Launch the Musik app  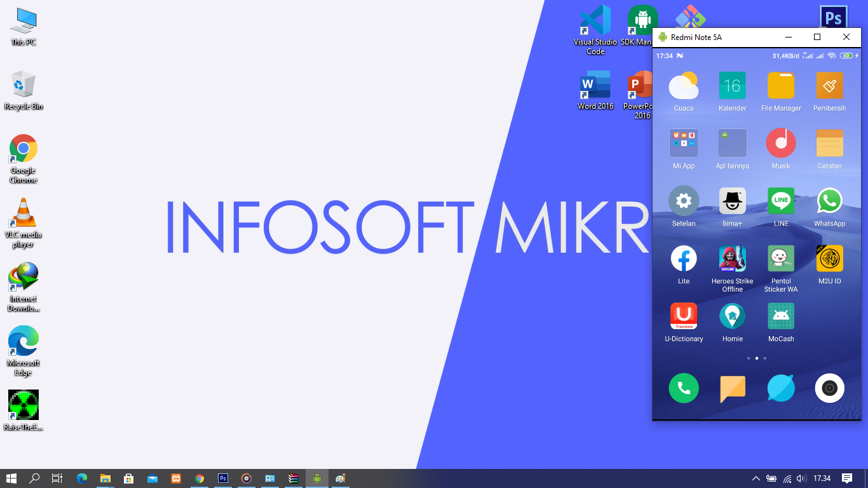click(781, 143)
